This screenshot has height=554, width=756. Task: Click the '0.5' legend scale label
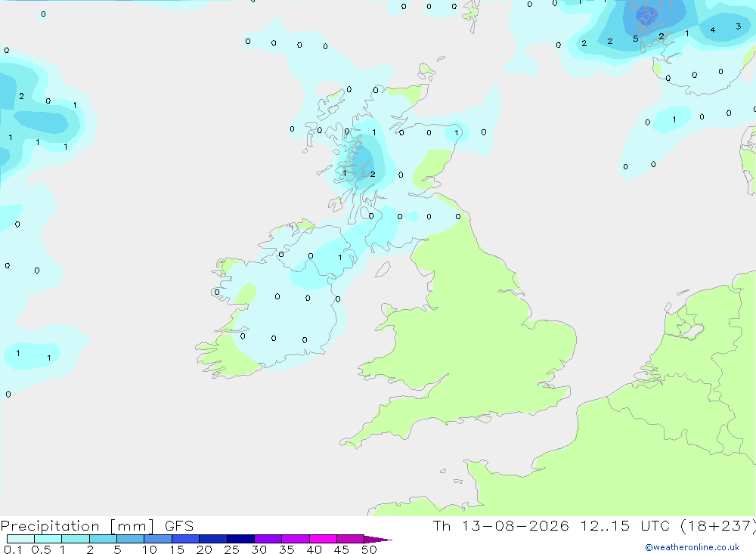pyautogui.click(x=41, y=549)
